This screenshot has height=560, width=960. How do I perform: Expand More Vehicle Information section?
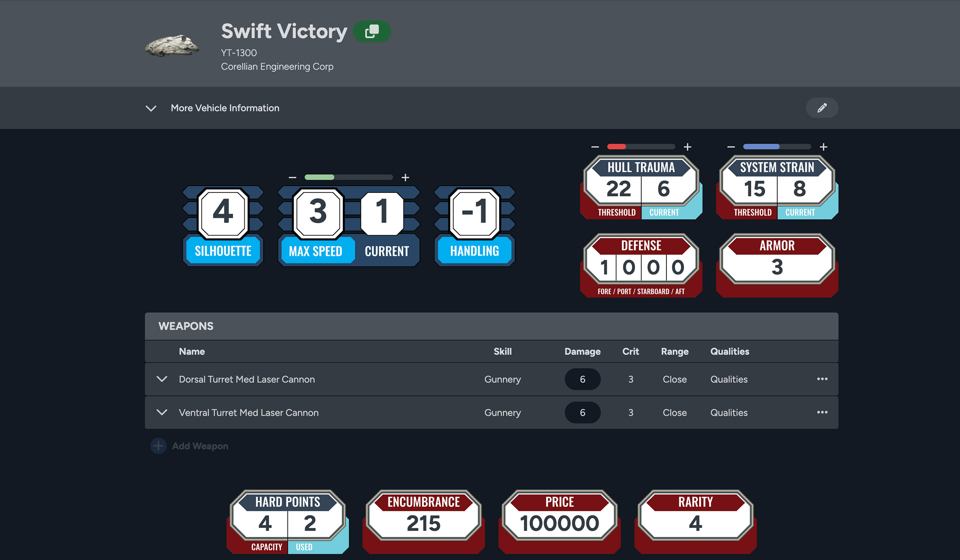click(151, 108)
